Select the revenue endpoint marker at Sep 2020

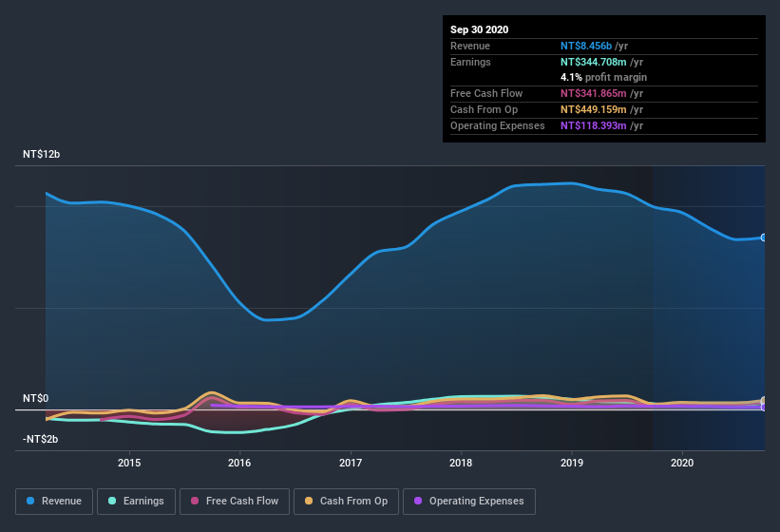764,237
